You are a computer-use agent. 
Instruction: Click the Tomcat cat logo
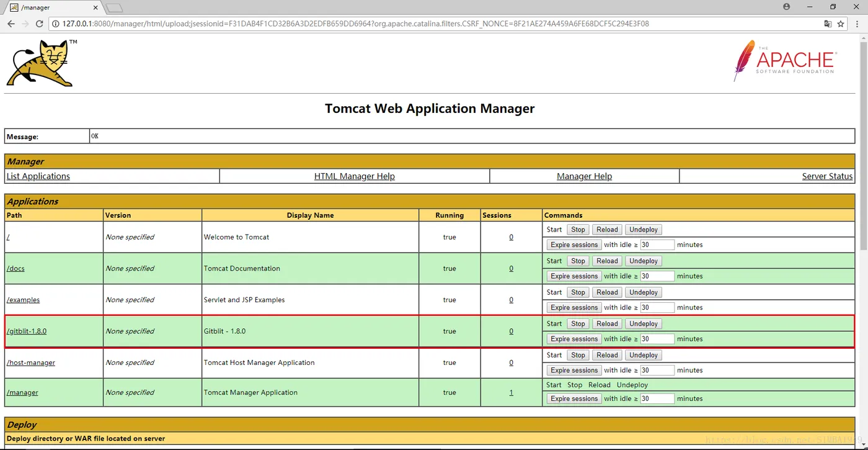pyautogui.click(x=41, y=63)
